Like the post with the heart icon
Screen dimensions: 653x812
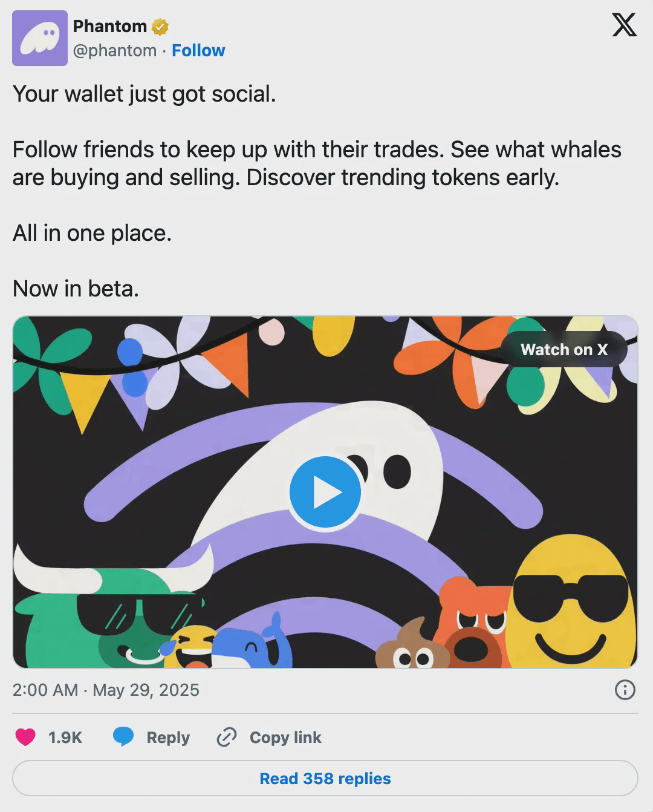(25, 737)
